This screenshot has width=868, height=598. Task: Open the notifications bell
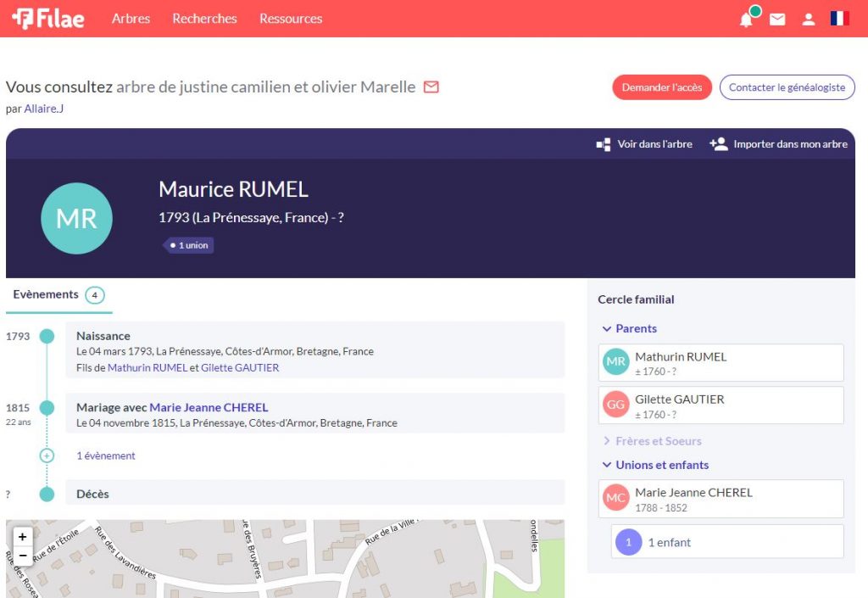(746, 20)
